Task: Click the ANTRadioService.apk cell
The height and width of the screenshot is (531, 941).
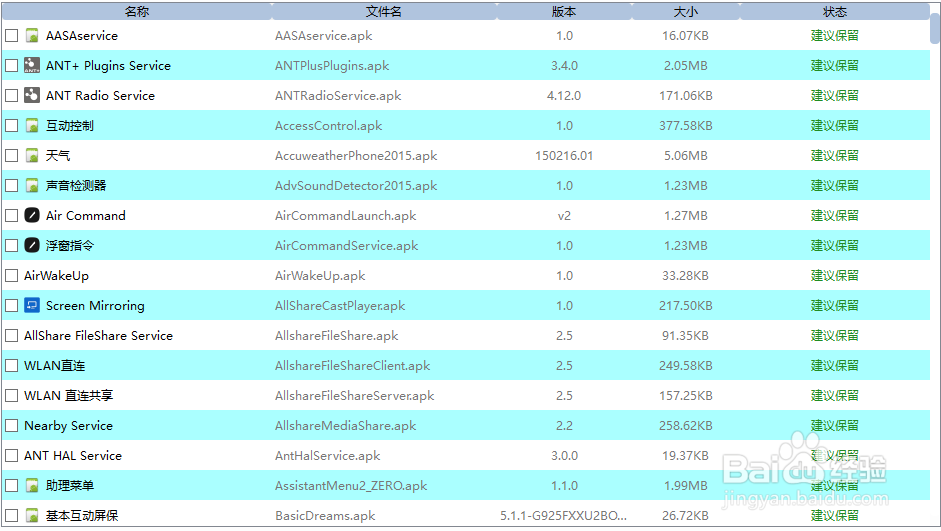Action: click(x=338, y=95)
